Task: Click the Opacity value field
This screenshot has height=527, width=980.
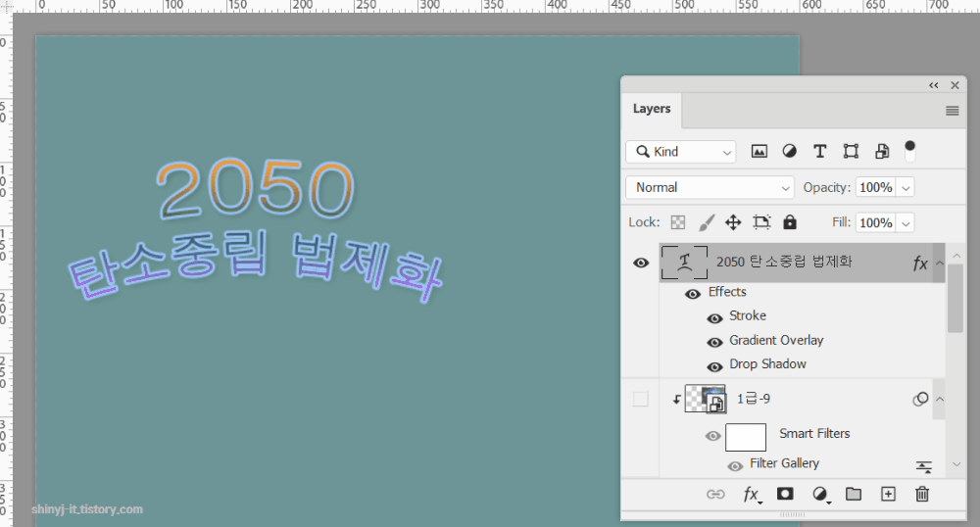Action: click(875, 187)
